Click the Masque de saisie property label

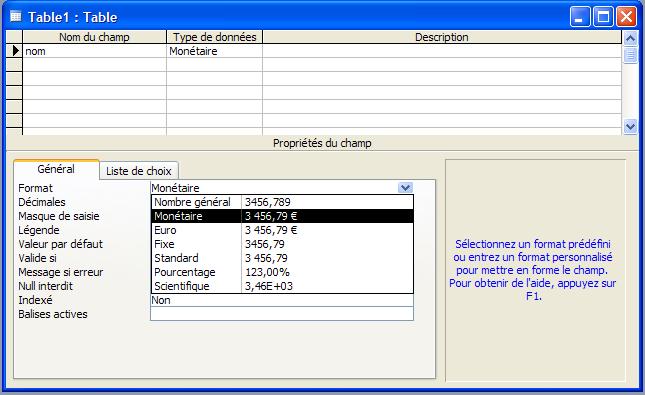coord(59,216)
